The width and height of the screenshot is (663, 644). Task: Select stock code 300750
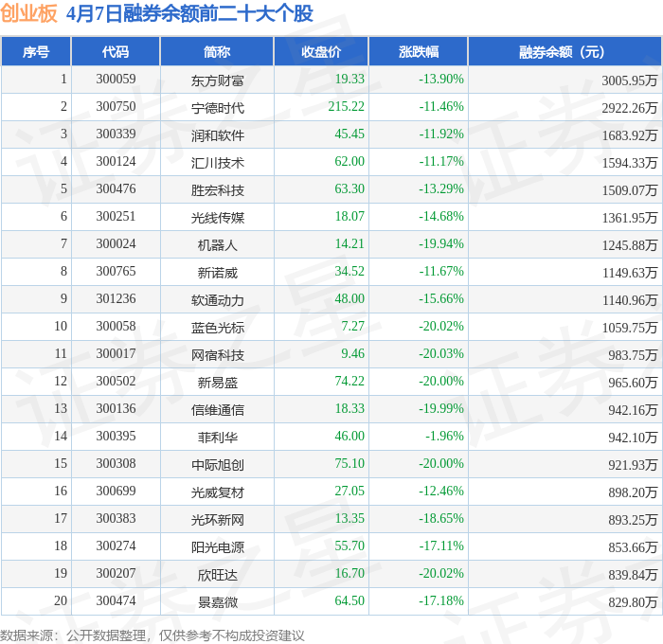(116, 107)
